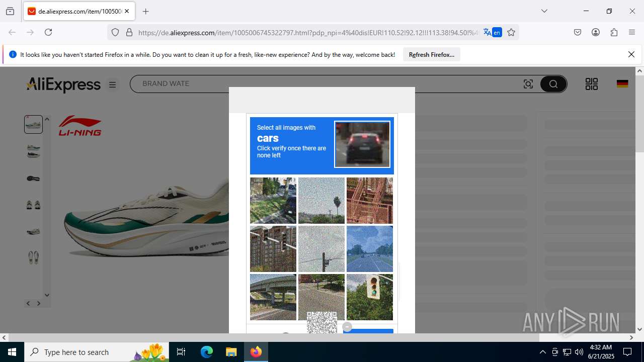Open the network status tray icon
The width and height of the screenshot is (644, 362).
click(567, 352)
